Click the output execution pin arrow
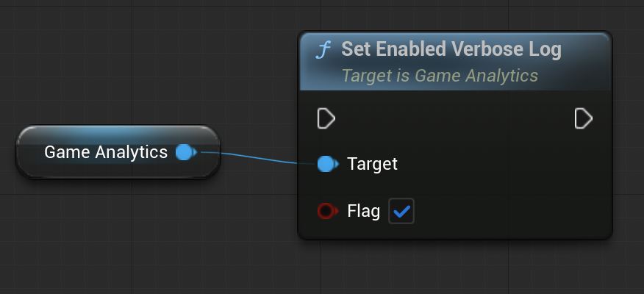This screenshot has height=294, width=644. (583, 118)
